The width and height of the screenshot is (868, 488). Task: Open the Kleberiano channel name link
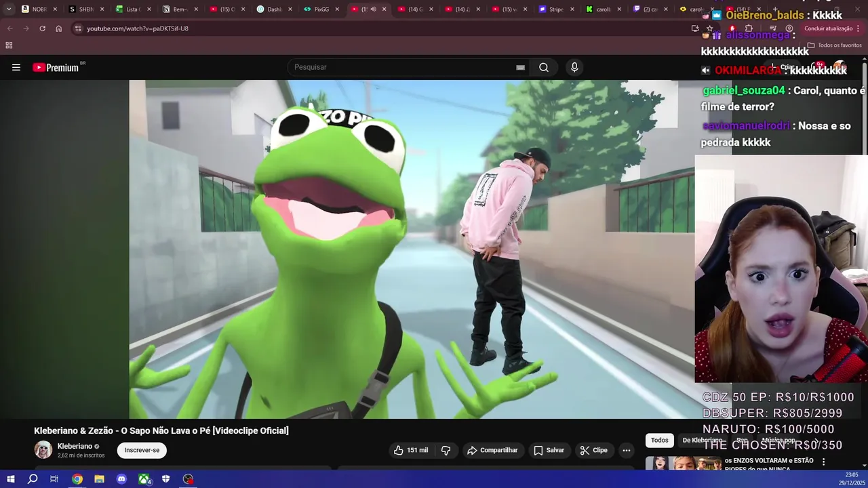pyautogui.click(x=75, y=446)
